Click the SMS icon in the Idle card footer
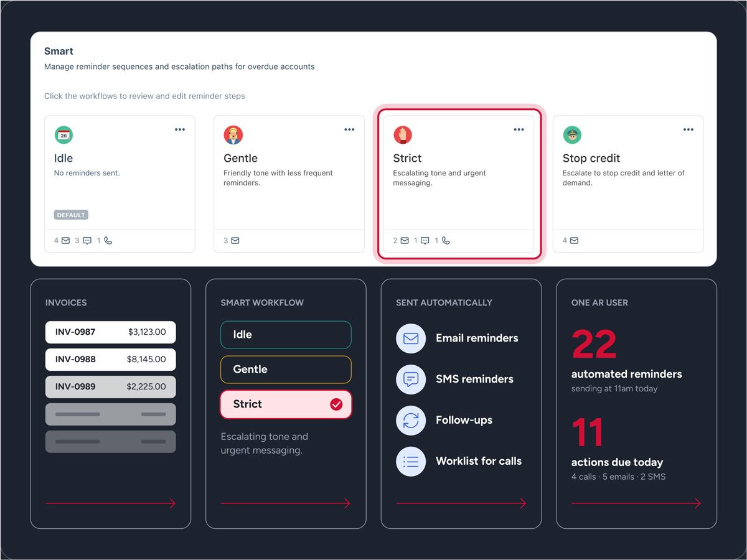The height and width of the screenshot is (560, 747). point(87,241)
